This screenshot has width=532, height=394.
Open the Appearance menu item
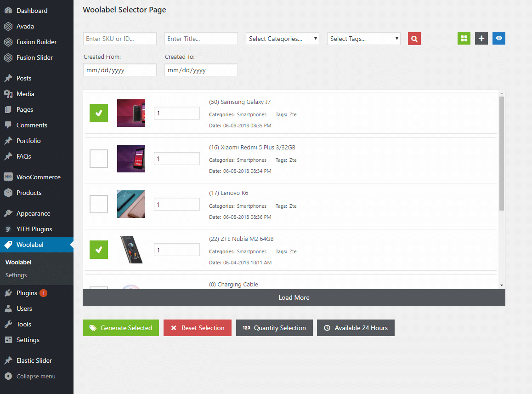[37, 213]
